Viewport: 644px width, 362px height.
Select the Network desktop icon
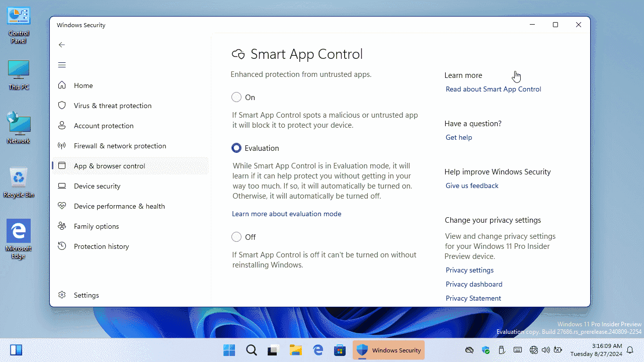tap(19, 128)
